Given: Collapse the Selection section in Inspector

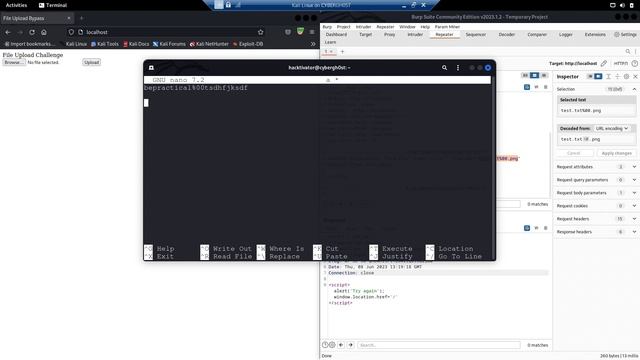Looking at the screenshot, I should point(634,89).
